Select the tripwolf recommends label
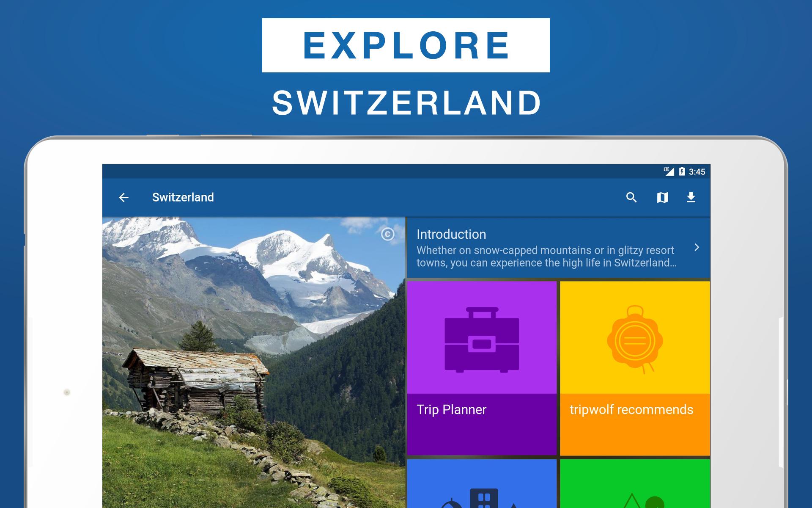 coord(631,409)
